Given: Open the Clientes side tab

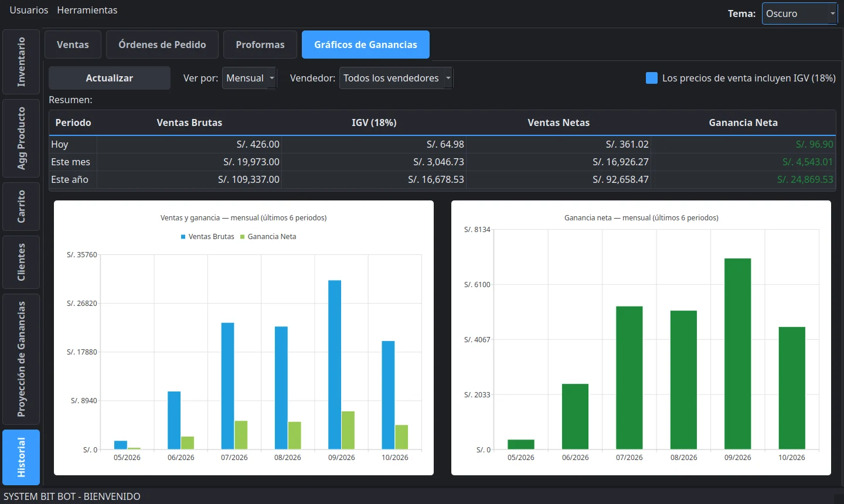Looking at the screenshot, I should coord(21,262).
